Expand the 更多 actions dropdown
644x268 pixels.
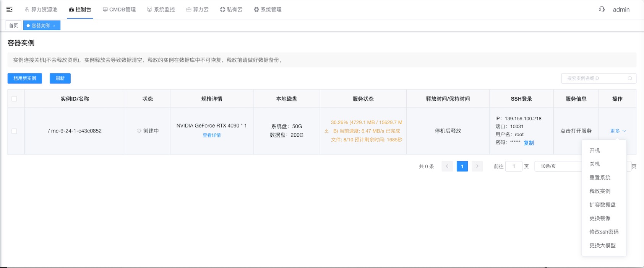click(618, 131)
